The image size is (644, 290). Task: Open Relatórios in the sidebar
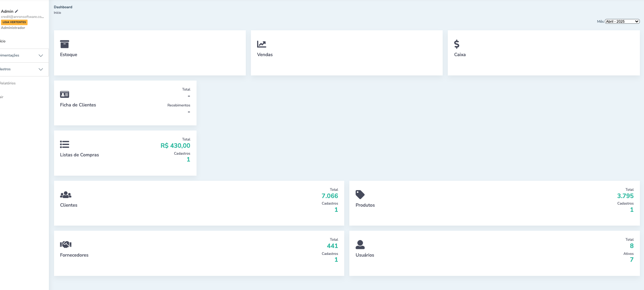pyautogui.click(x=8, y=83)
